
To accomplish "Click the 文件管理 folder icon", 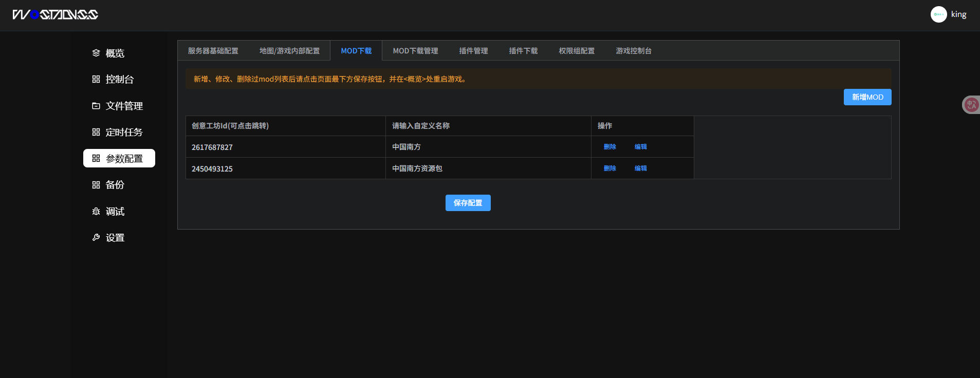I will pyautogui.click(x=96, y=106).
